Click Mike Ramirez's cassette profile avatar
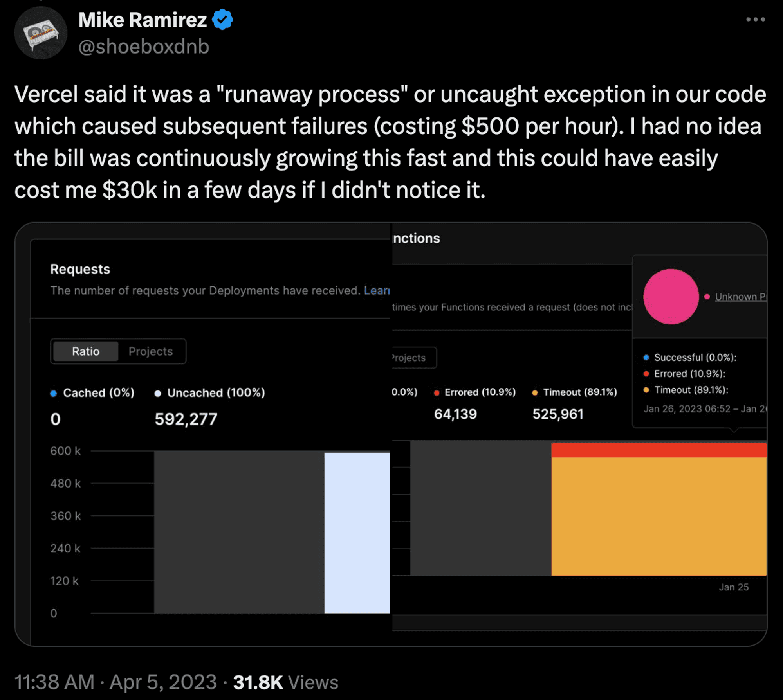The height and width of the screenshot is (700, 783). (x=41, y=33)
